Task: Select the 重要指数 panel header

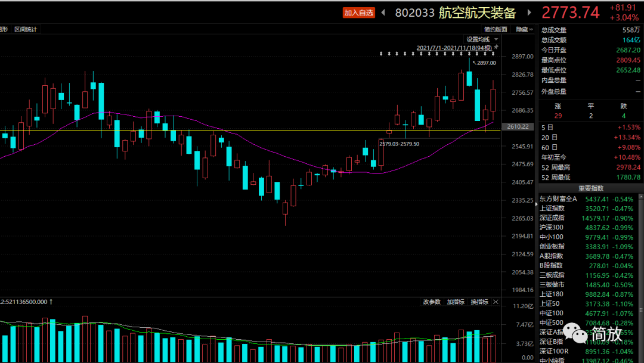Action: click(x=590, y=188)
